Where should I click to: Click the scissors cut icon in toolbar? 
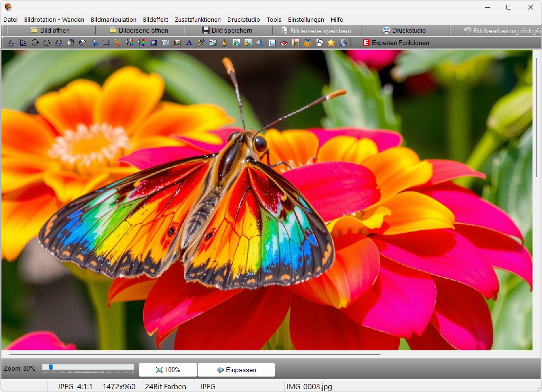[x=94, y=43]
